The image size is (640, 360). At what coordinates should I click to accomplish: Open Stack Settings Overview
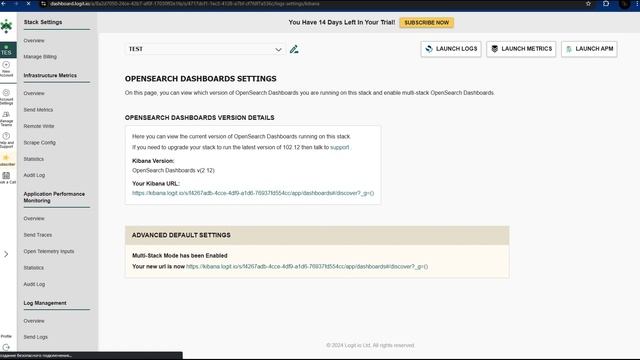tap(34, 41)
